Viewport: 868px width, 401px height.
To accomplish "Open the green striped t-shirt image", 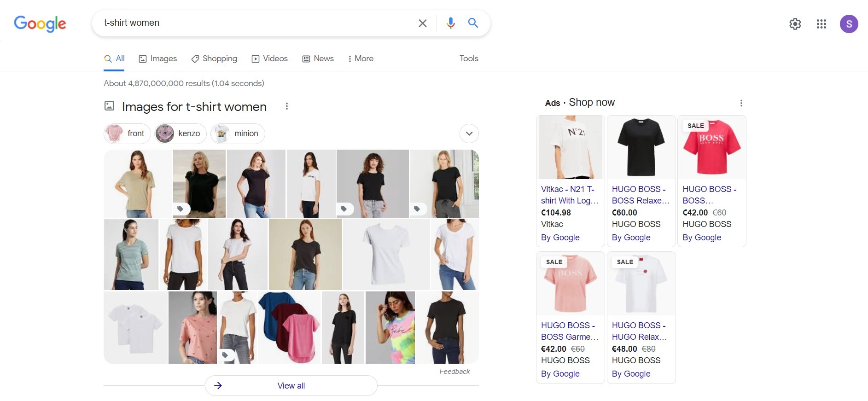I will (x=131, y=255).
